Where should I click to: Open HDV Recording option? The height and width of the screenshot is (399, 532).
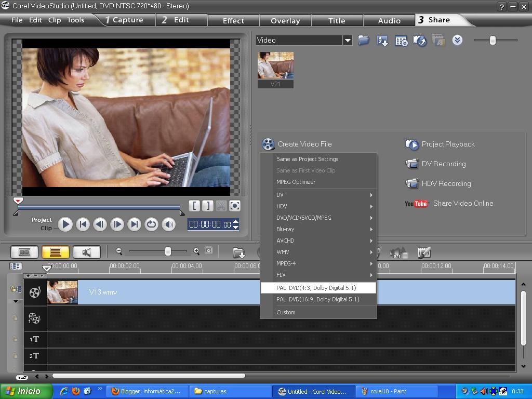438,183
